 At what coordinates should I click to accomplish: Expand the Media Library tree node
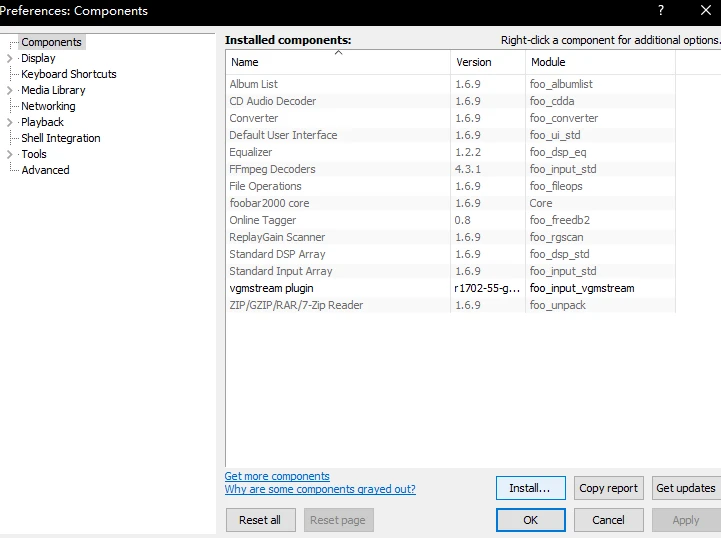tap(10, 90)
